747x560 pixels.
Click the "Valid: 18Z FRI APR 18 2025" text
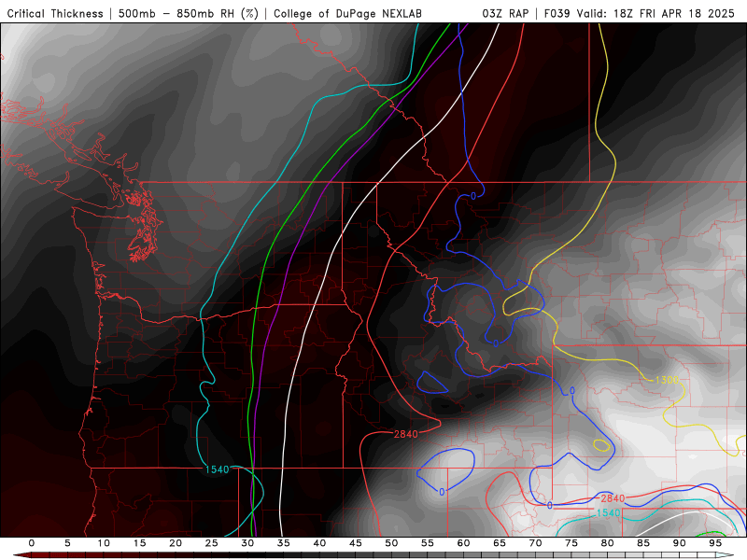pyautogui.click(x=655, y=13)
